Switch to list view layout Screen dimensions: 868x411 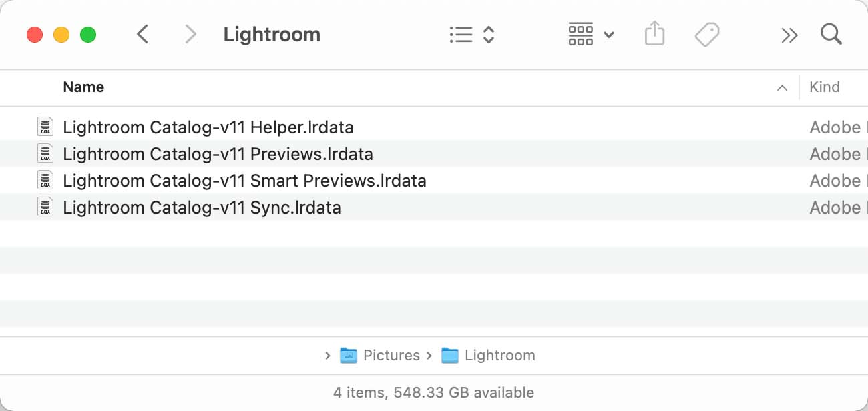coord(461,34)
